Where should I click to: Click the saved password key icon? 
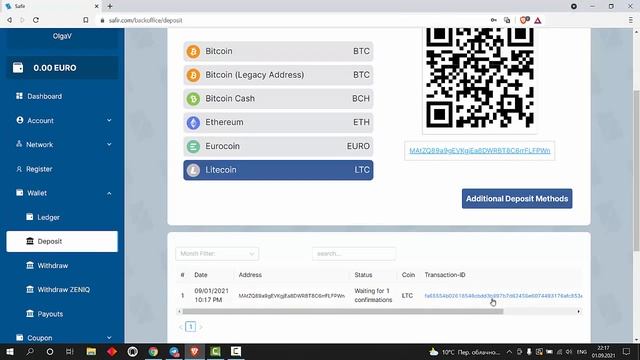point(494,20)
